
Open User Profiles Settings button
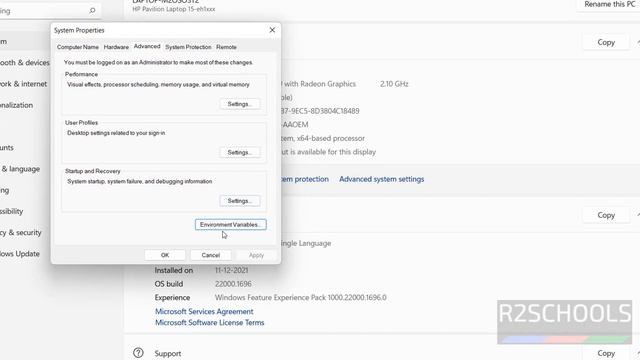(240, 152)
